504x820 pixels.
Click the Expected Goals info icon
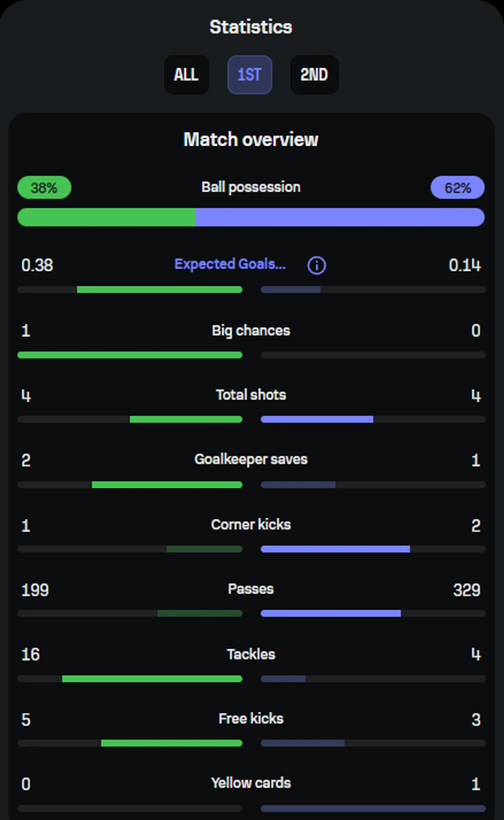pos(316,265)
